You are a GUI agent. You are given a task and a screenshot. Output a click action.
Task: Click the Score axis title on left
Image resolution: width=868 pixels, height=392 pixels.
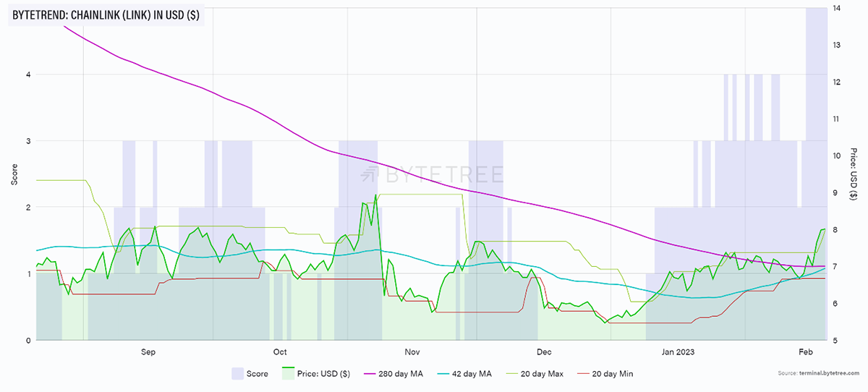[14, 174]
